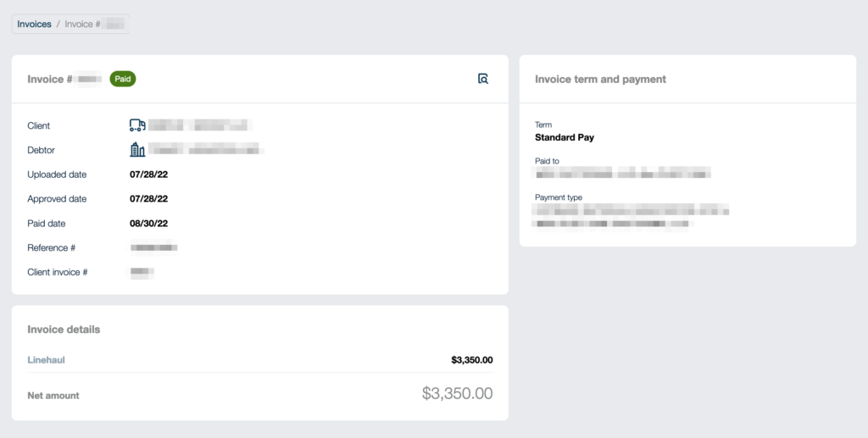Screen dimensions: 868x438
Task: Click the Linehaul amount $3,350.00
Action: (x=471, y=360)
